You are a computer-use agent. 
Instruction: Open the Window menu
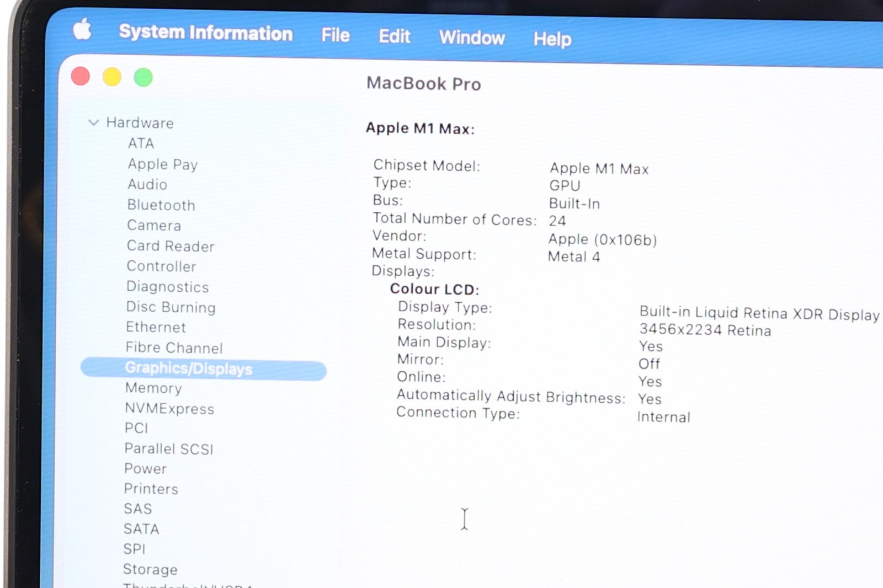click(x=472, y=38)
